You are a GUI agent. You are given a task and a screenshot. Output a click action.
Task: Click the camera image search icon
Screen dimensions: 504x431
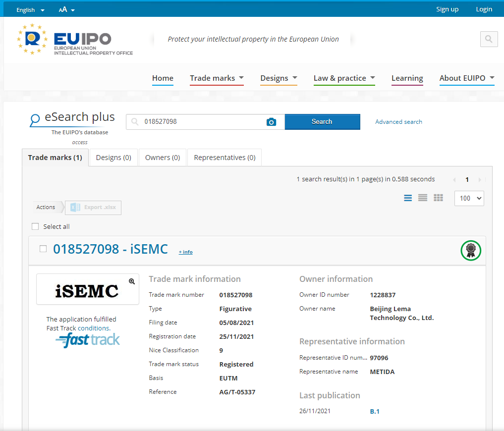271,122
